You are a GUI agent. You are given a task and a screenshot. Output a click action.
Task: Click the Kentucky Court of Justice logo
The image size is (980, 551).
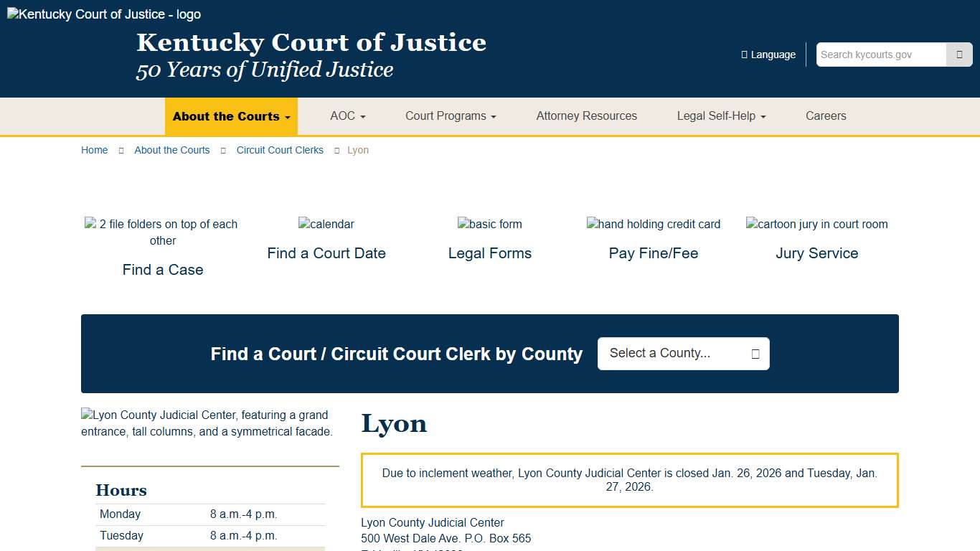point(103,14)
